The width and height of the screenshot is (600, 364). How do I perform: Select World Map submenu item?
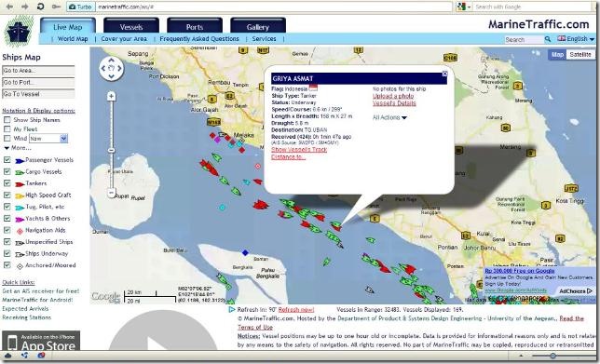(x=73, y=39)
